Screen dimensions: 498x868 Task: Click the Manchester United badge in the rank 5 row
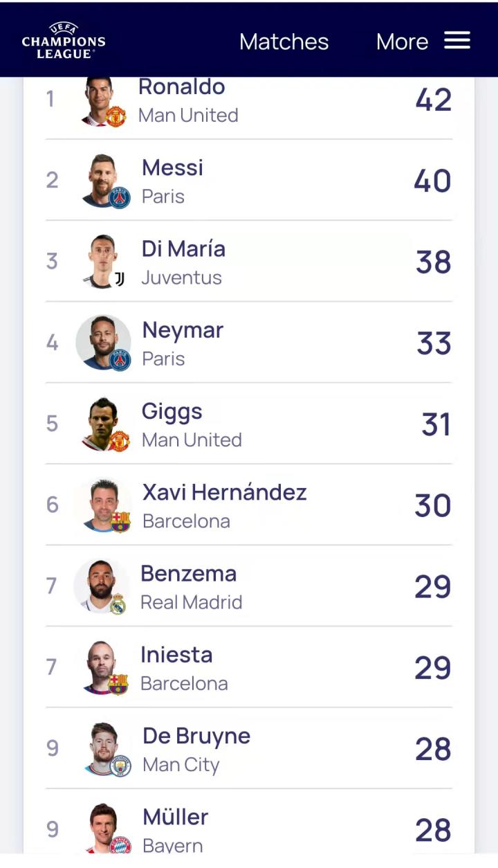[x=120, y=441]
